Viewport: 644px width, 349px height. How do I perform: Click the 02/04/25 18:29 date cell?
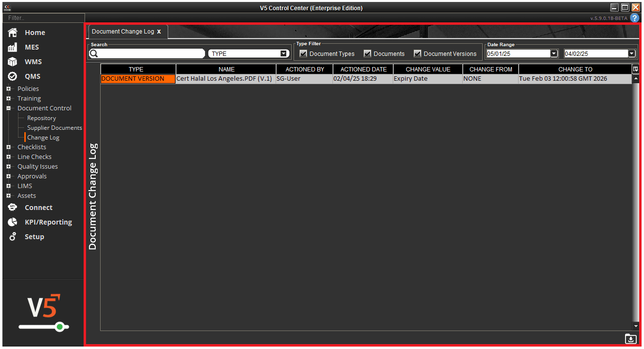[363, 79]
